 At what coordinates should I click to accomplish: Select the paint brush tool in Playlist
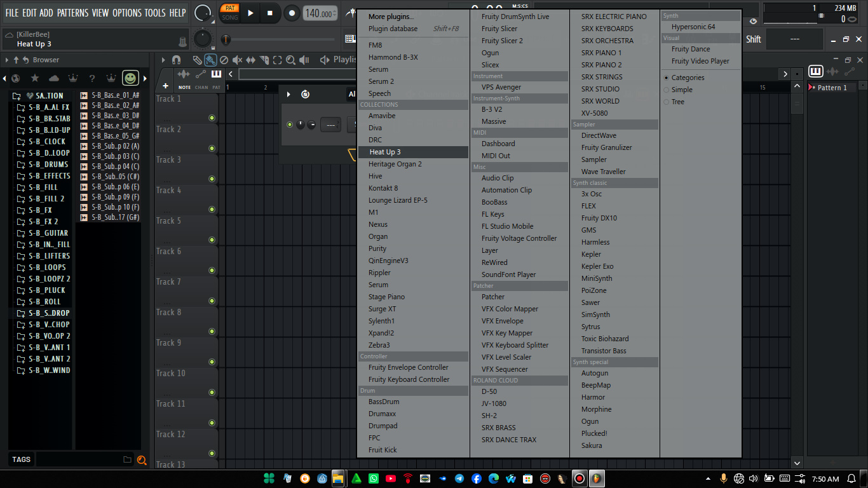click(210, 60)
